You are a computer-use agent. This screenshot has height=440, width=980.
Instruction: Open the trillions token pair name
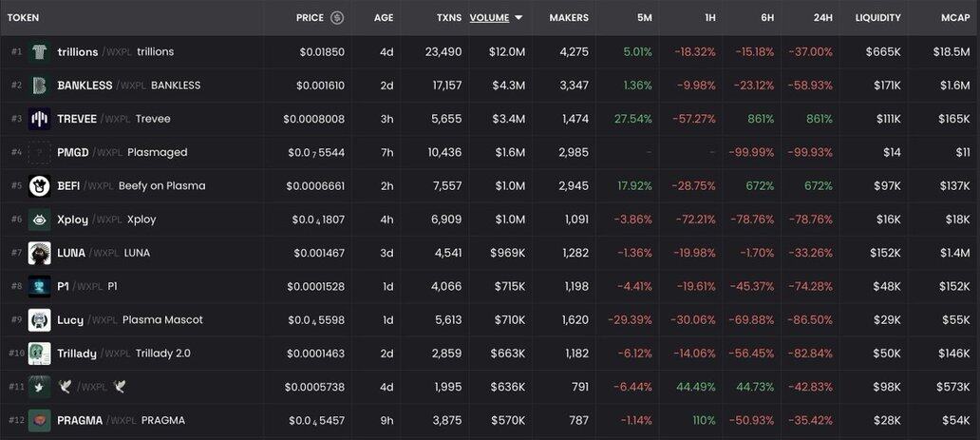(x=116, y=52)
